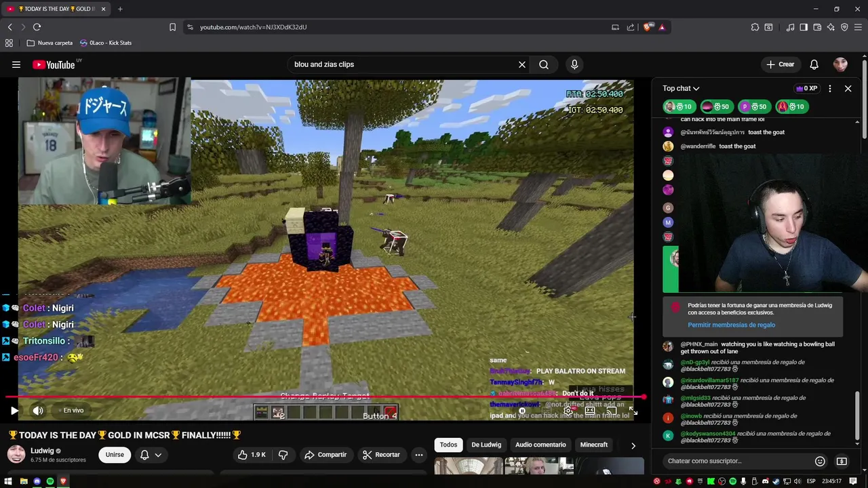
Task: Click Compartir share button
Action: coord(325,455)
